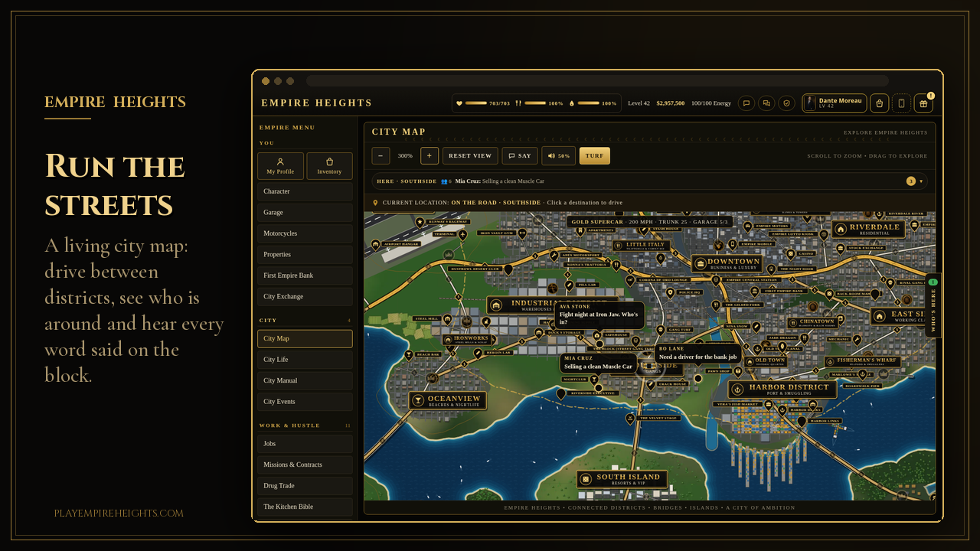
Task: Select the Apex Motorsport wrench pin
Action: (x=554, y=255)
